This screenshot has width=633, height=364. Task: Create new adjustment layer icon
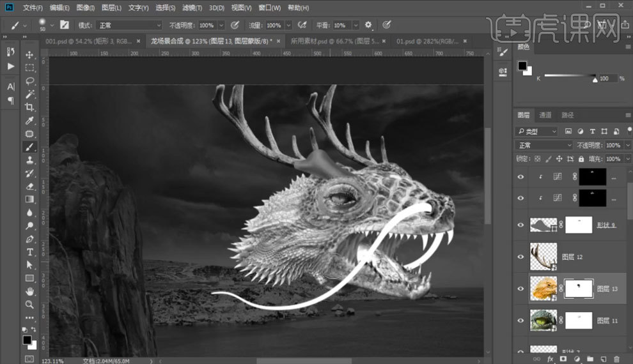pyautogui.click(x=577, y=359)
